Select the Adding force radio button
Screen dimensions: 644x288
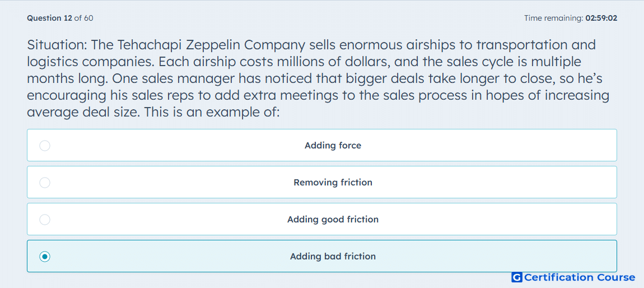click(45, 146)
